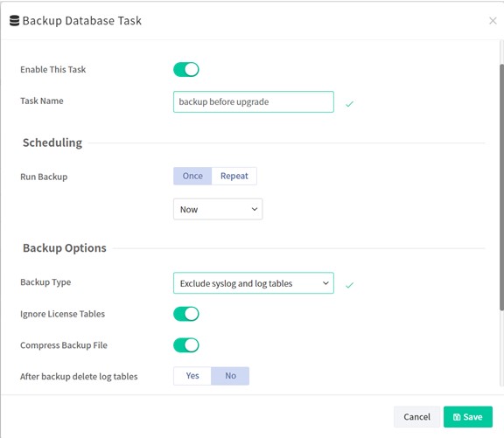Save the backup task
Image resolution: width=504 pixels, height=438 pixels.
pos(468,417)
